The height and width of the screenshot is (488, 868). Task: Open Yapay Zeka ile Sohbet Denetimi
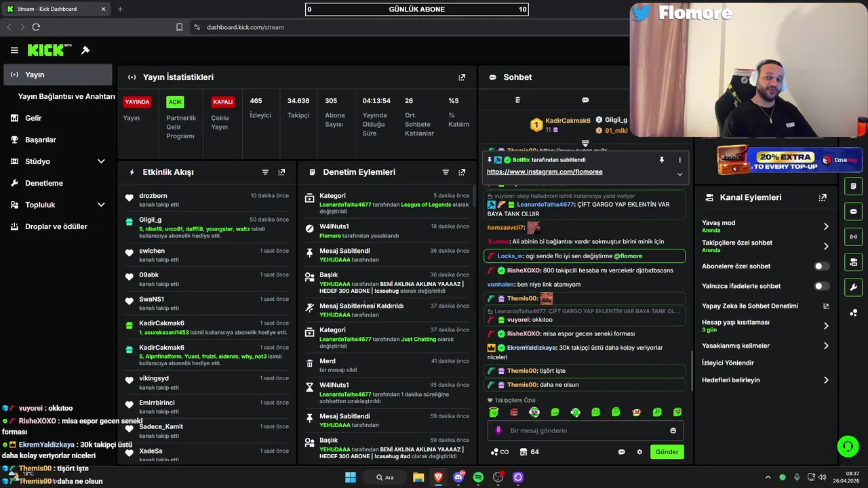[766, 306]
